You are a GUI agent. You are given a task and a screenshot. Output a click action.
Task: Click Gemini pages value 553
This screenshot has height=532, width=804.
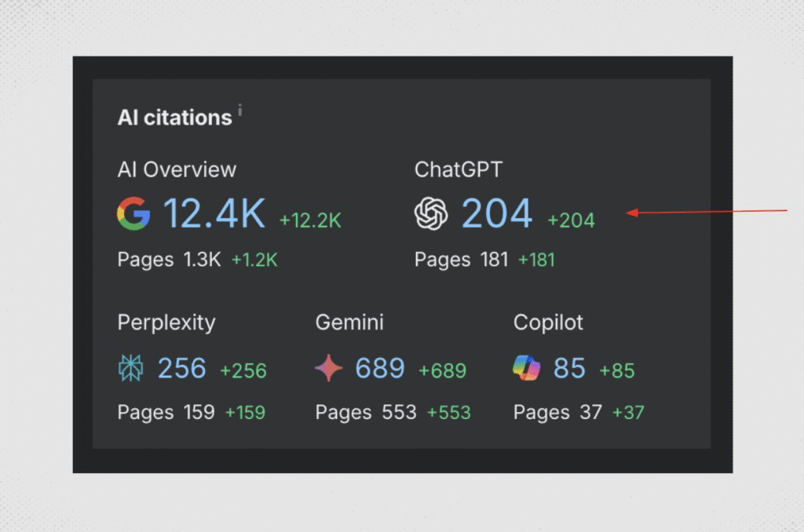click(x=399, y=412)
